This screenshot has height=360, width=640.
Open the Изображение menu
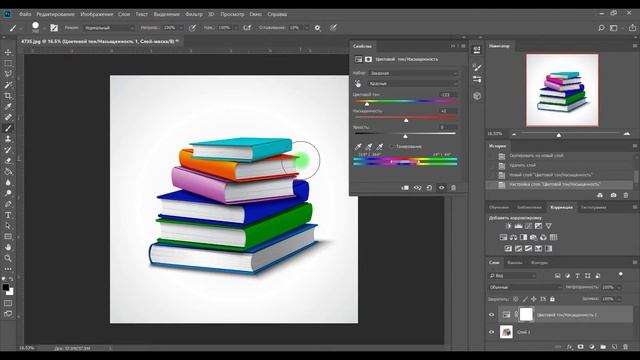point(96,14)
